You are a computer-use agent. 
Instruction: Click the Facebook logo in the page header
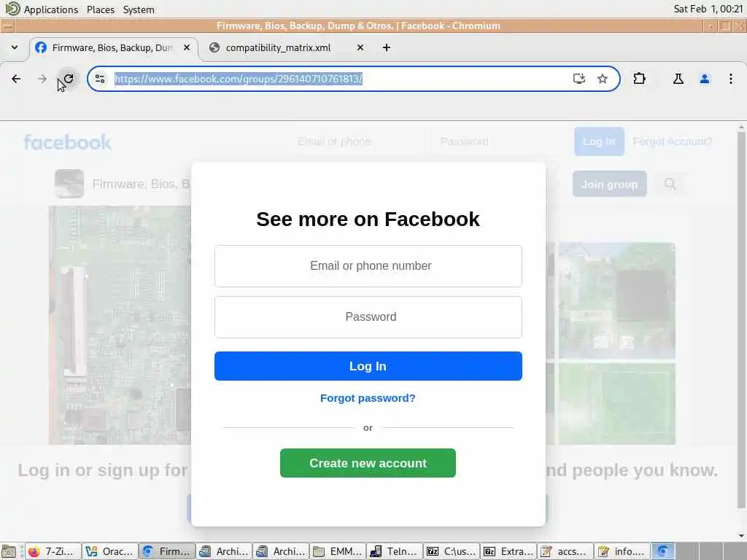click(x=68, y=142)
